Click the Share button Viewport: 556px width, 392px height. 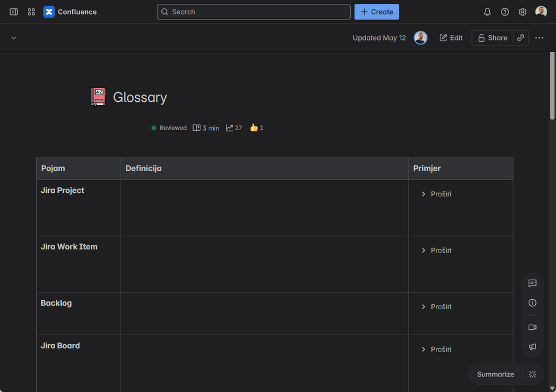[x=492, y=38]
